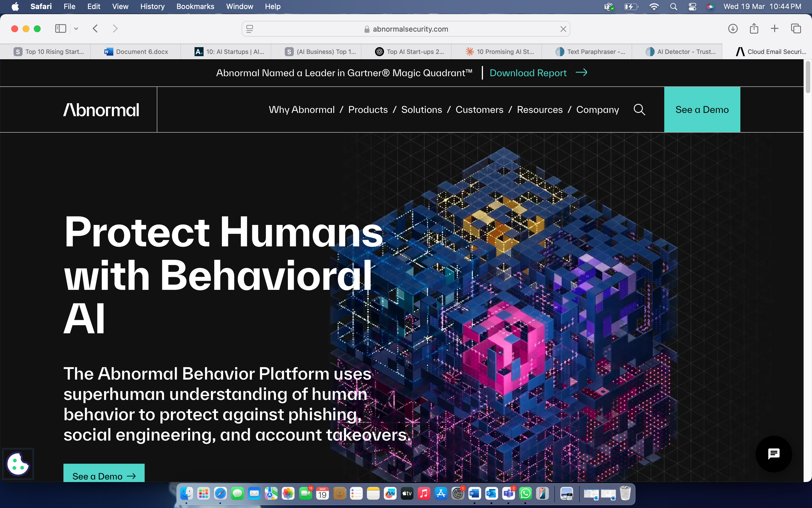This screenshot has height=508, width=812.
Task: Open Music from the Dock
Action: [424, 493]
